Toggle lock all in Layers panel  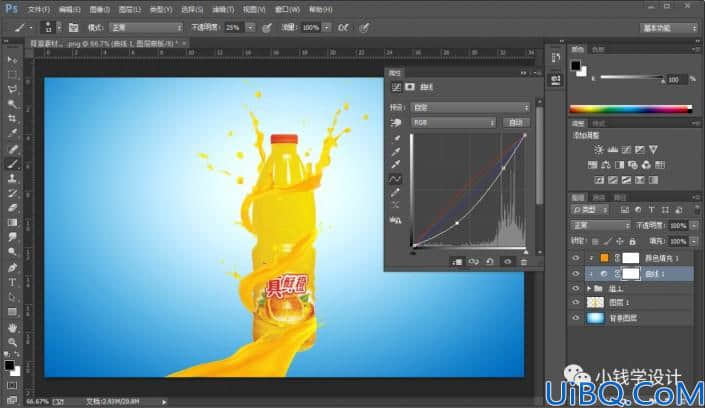(632, 242)
